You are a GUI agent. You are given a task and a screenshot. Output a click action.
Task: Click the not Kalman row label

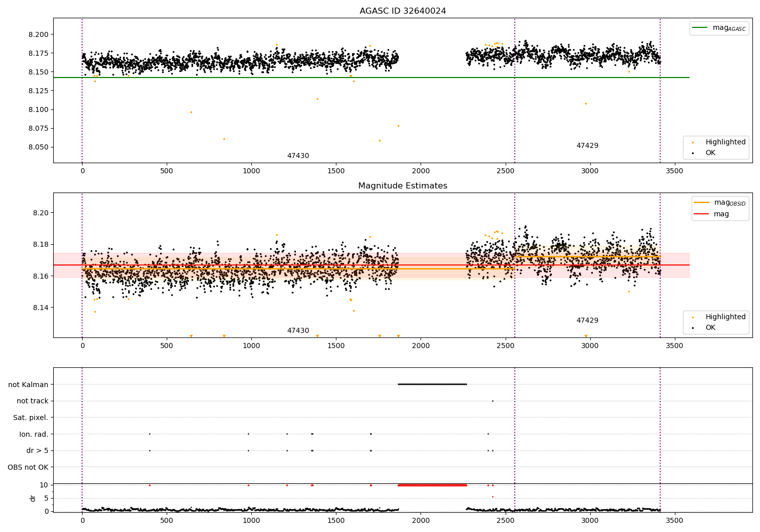click(28, 385)
